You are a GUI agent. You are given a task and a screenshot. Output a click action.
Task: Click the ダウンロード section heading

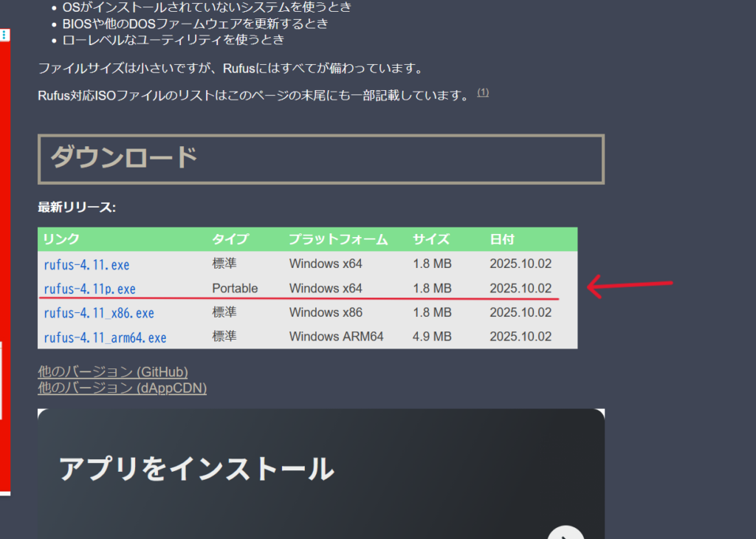124,158
